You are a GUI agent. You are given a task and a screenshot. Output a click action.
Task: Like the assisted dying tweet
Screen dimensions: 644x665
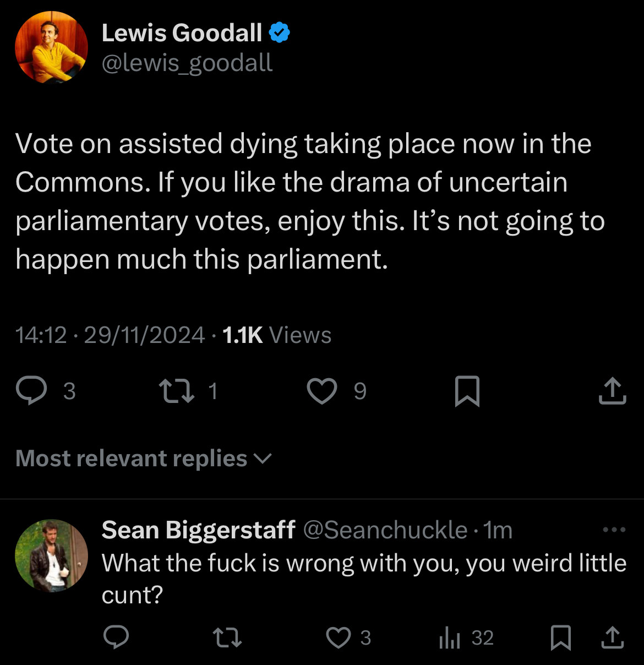pyautogui.click(x=321, y=391)
